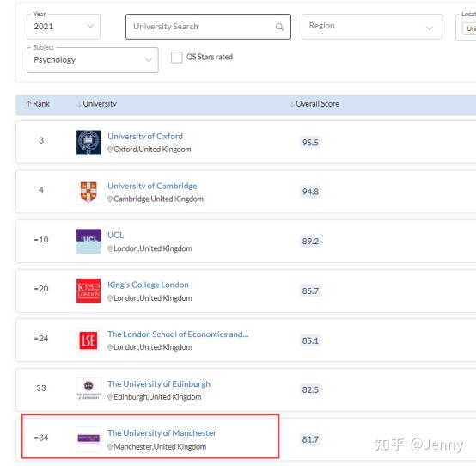Sort by the Overall Score column header
This screenshot has width=476, height=466.
pos(314,104)
